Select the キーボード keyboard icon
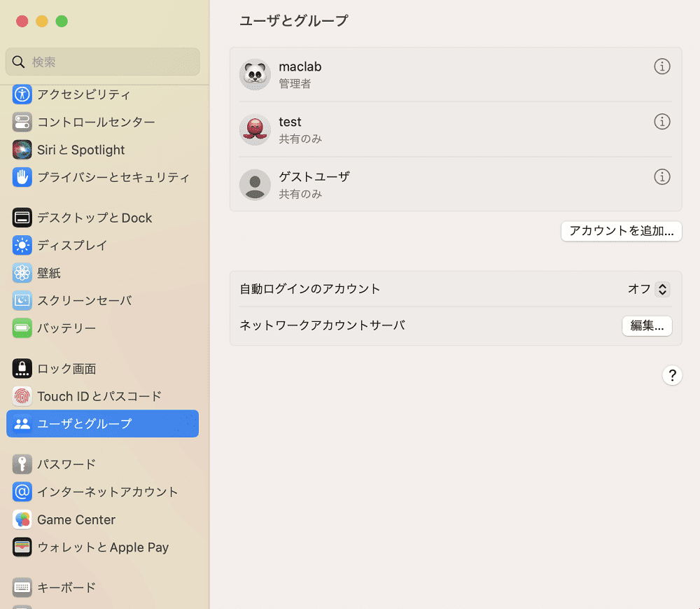Image resolution: width=700 pixels, height=609 pixels. (x=22, y=587)
